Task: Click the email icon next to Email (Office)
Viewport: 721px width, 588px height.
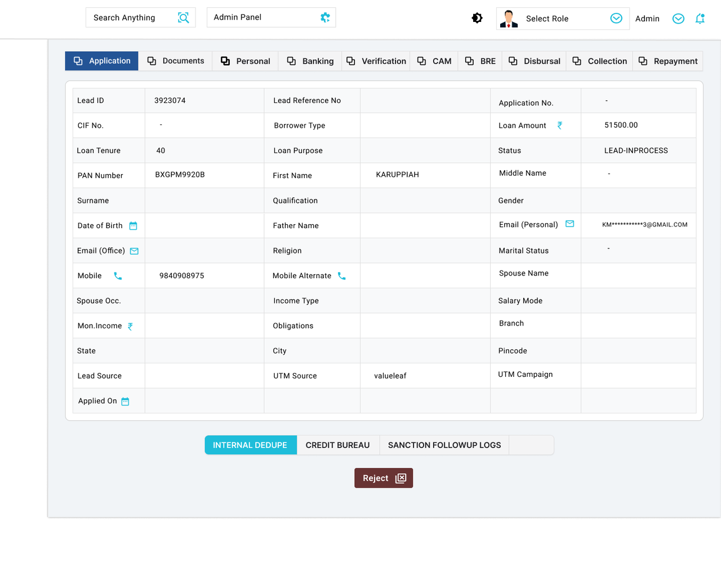Action: pos(133,251)
